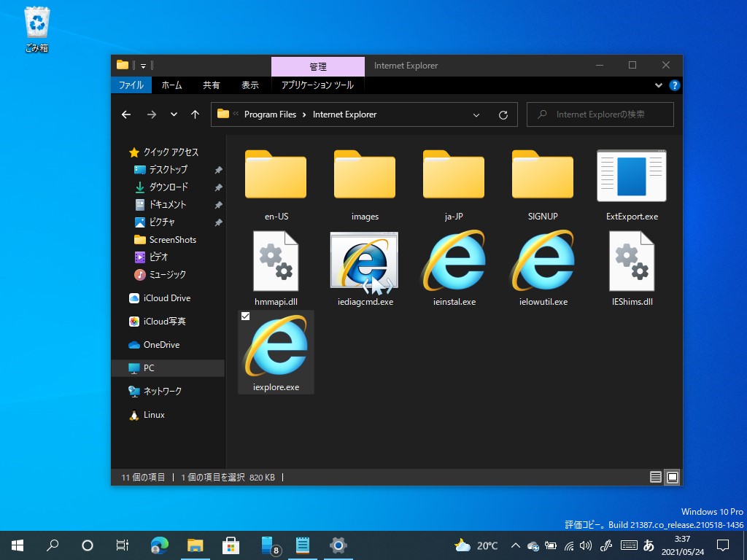
Task: Open Program Files via the breadcrumb link
Action: pyautogui.click(x=269, y=114)
